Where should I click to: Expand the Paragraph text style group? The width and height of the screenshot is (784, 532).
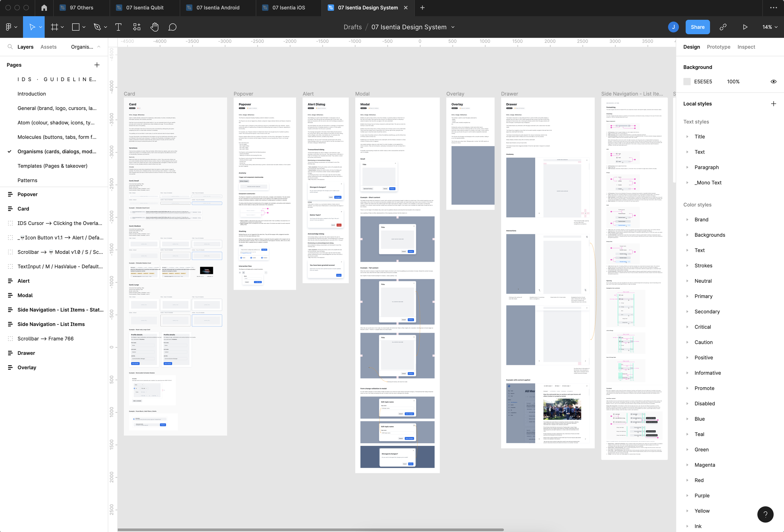(687, 167)
